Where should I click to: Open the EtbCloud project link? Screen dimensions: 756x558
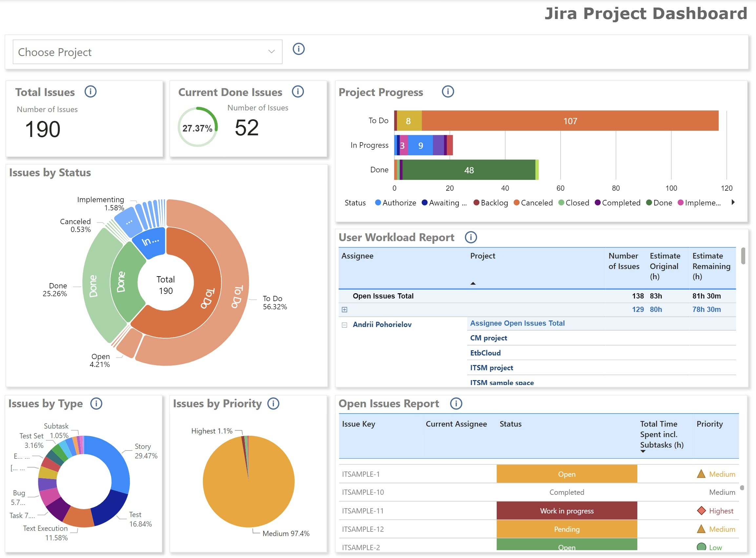pos(485,353)
